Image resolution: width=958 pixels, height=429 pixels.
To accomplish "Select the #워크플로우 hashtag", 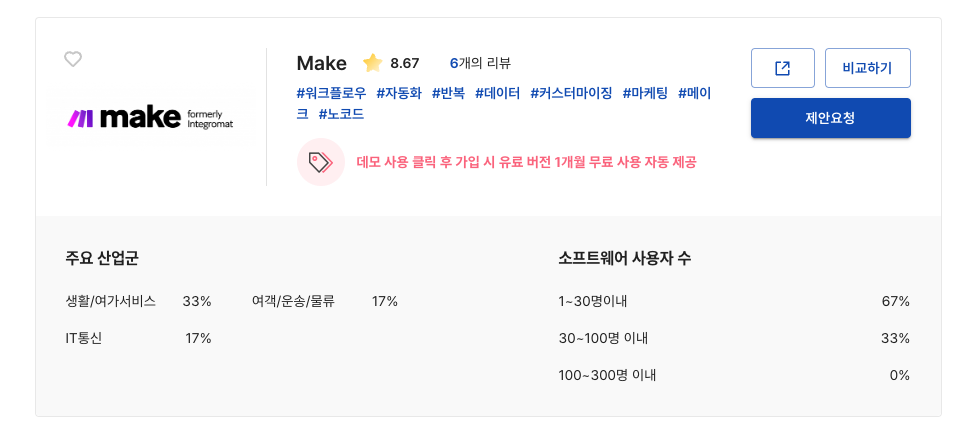I will (331, 93).
